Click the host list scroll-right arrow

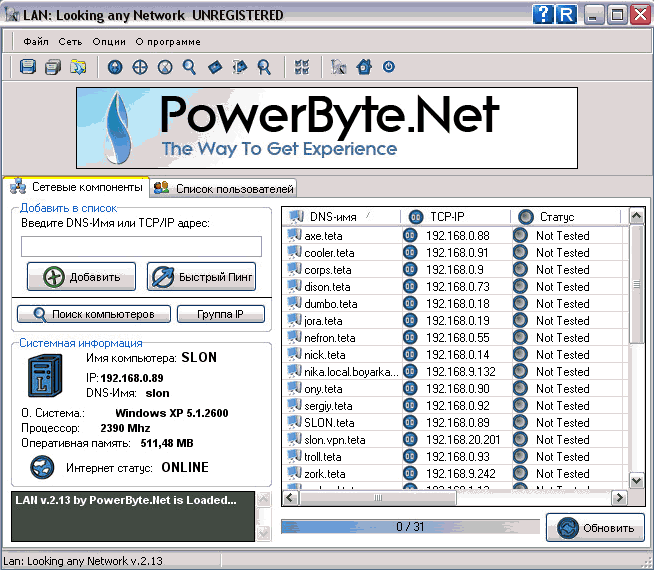click(619, 497)
